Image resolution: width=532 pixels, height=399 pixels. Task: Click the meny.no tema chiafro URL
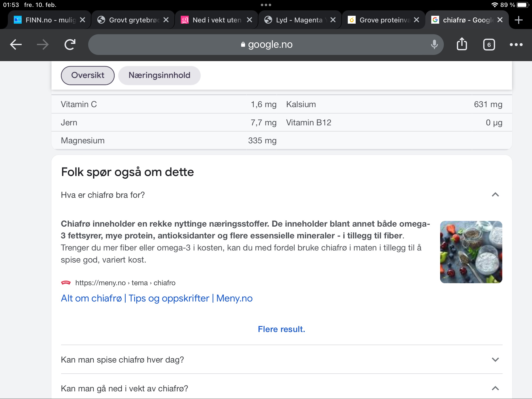[125, 283]
